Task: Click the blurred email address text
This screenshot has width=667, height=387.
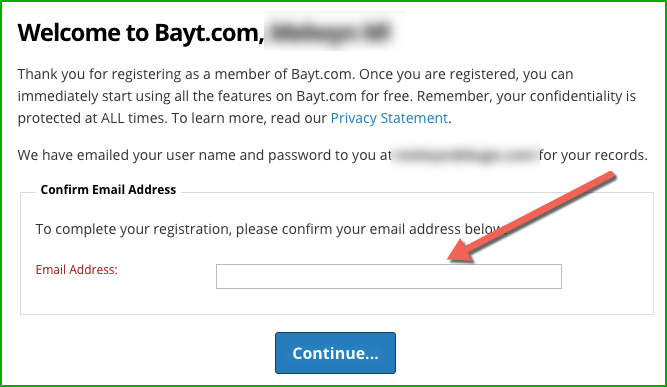Action: tap(465, 155)
